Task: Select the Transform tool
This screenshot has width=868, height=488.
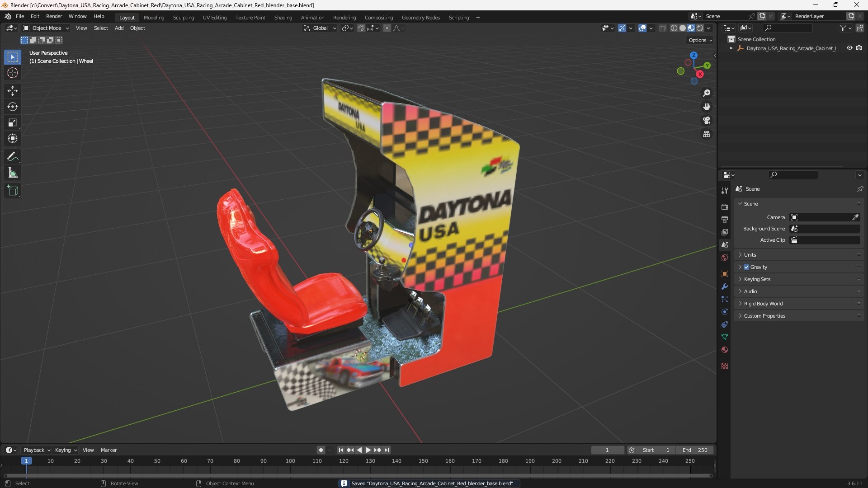Action: (x=13, y=138)
